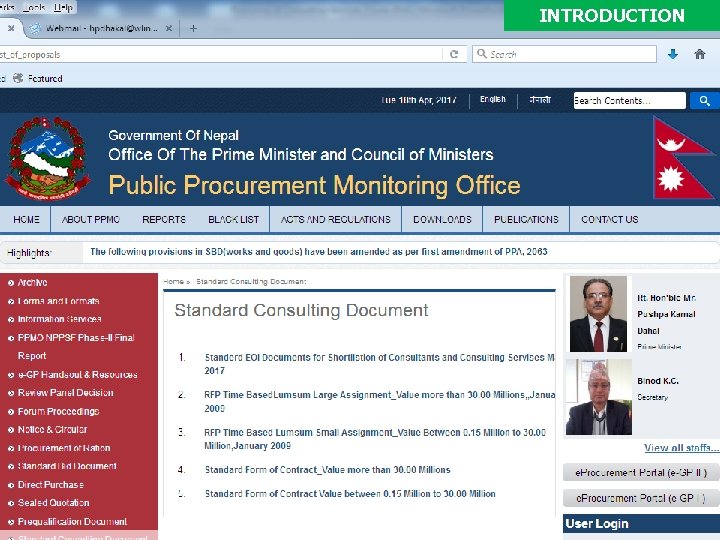
Task: Focus the browser URL address field
Action: click(220, 54)
